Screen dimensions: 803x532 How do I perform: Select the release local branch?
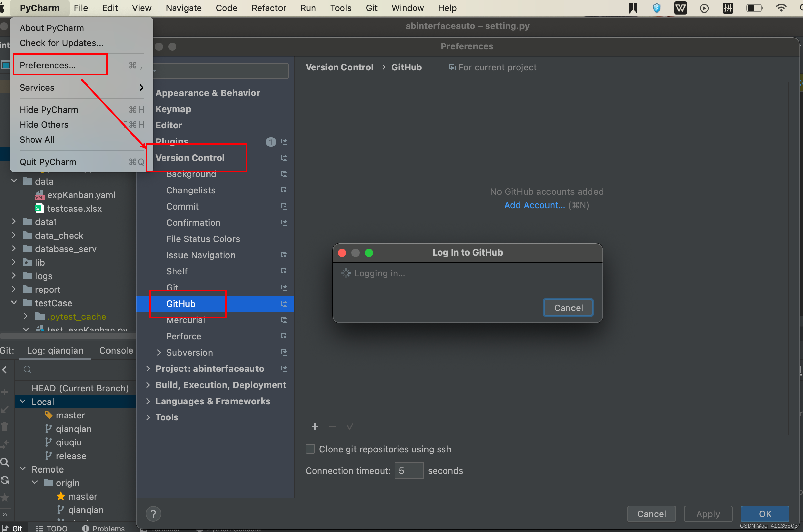pyautogui.click(x=71, y=456)
